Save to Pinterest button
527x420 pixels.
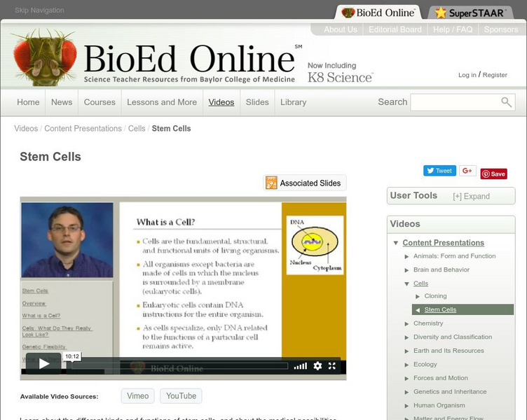pyautogui.click(x=494, y=174)
